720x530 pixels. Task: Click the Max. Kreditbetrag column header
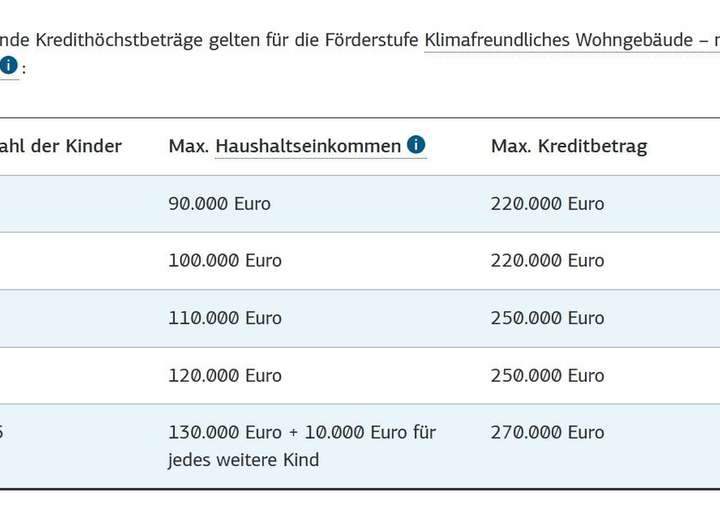pos(568,147)
